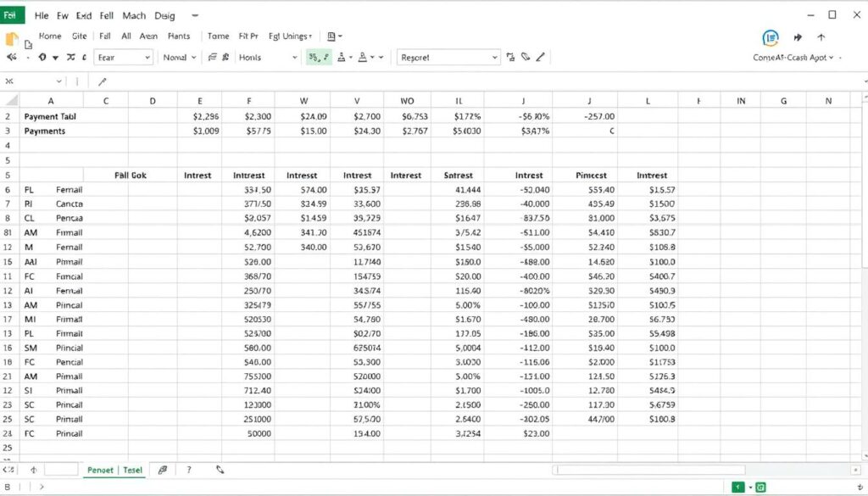The image size is (868, 496).
Task: Click the slanted pen icon right of Resoret
Action: click(540, 57)
